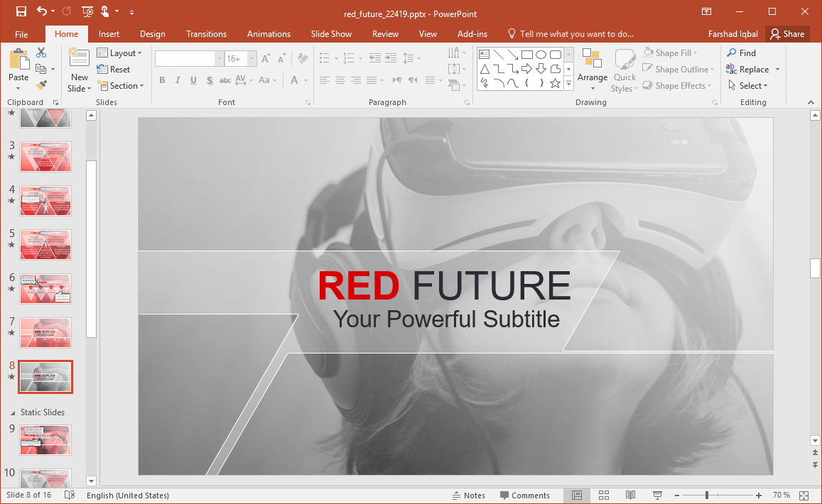Open Reading View from status bar
This screenshot has width=822, height=504.
point(630,495)
